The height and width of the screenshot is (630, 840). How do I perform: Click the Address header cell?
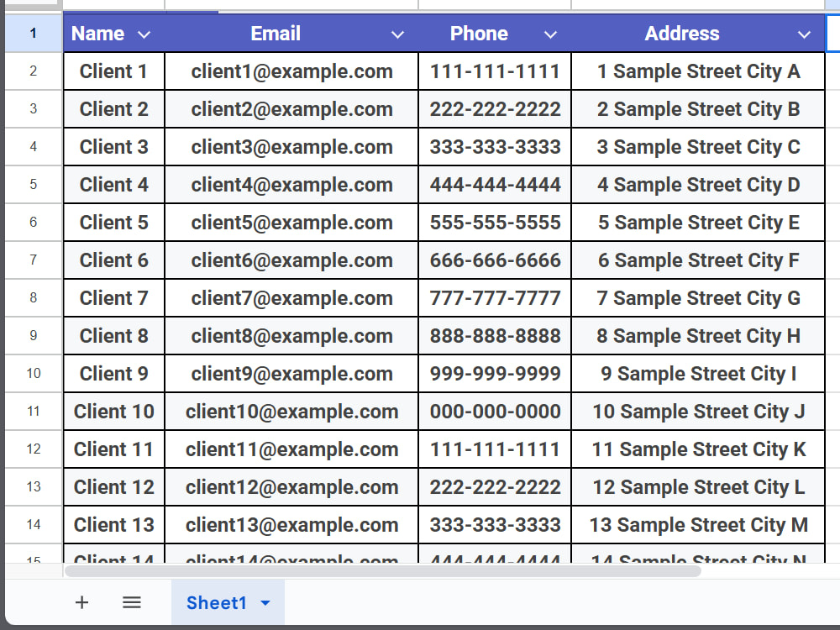698,34
